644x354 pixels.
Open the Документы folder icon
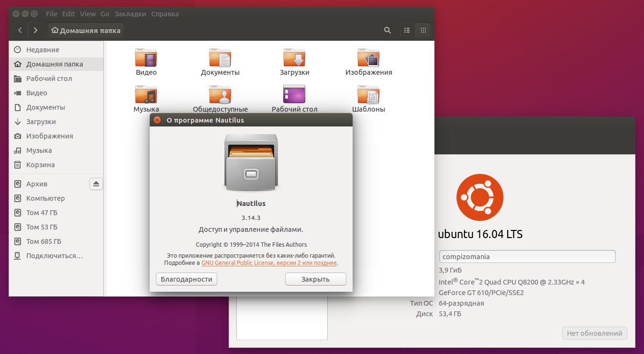(x=220, y=58)
